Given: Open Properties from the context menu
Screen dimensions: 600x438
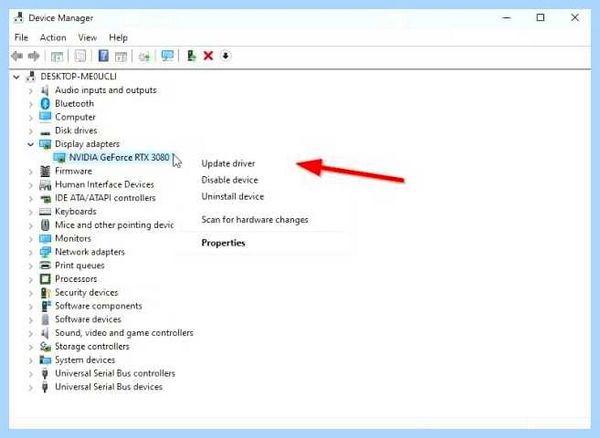Looking at the screenshot, I should coord(223,243).
